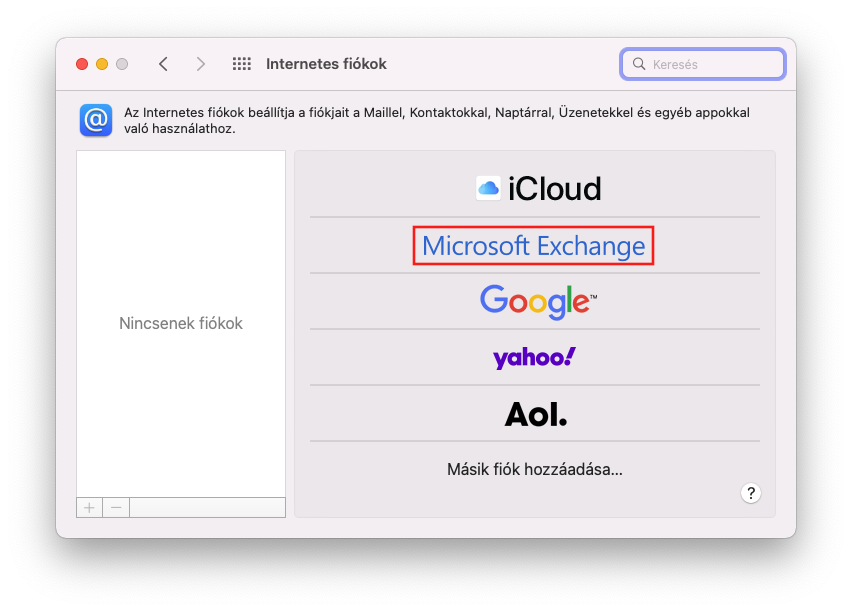Image resolution: width=852 pixels, height=612 pixels.
Task: Pick the Yahoo account provider
Action: click(534, 357)
